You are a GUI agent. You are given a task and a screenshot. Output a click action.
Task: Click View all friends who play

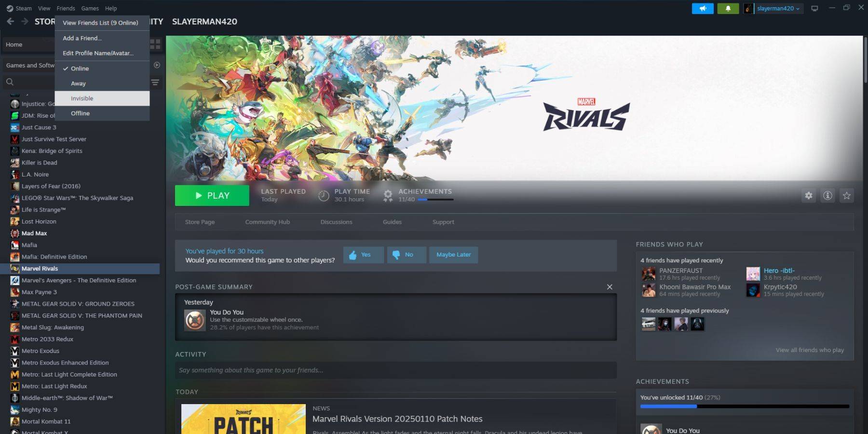[809, 350]
